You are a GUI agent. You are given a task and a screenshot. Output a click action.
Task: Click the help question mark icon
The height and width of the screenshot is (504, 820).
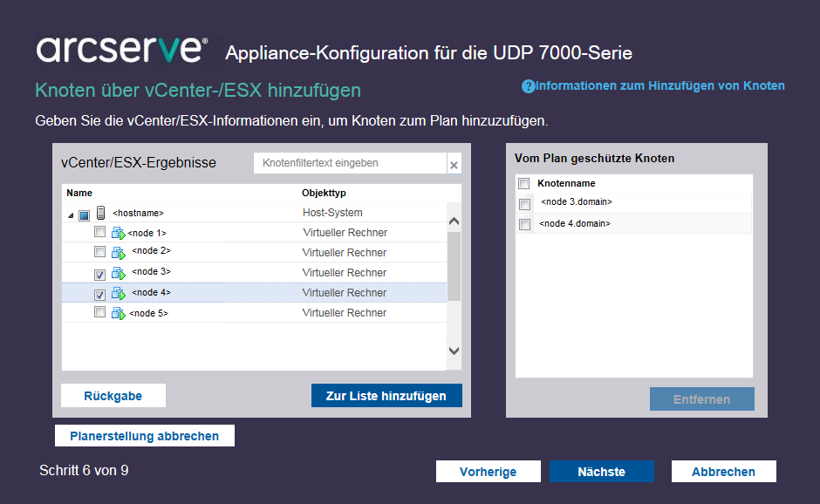[x=528, y=86]
